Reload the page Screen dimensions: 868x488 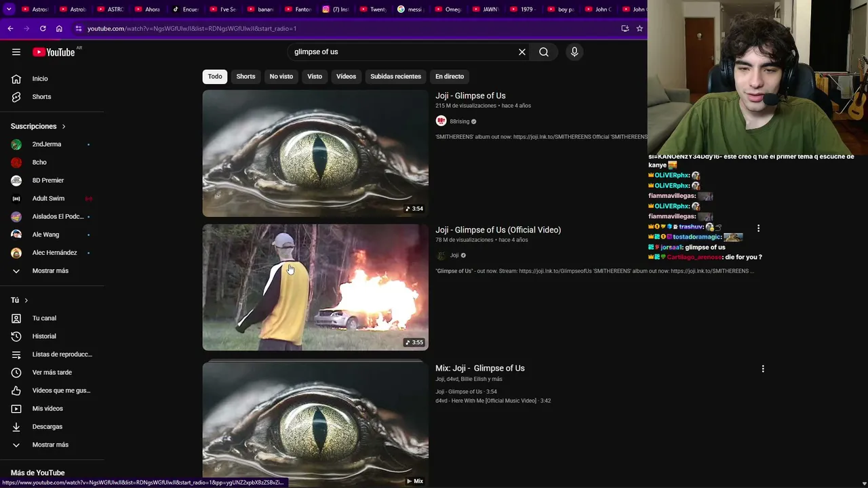tap(43, 28)
